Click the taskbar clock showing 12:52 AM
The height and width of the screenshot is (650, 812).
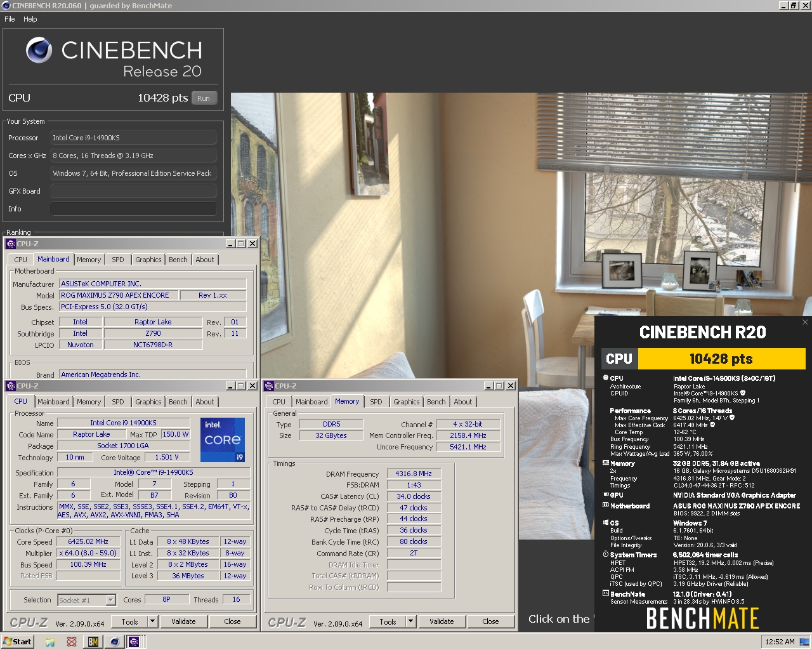[x=780, y=642]
